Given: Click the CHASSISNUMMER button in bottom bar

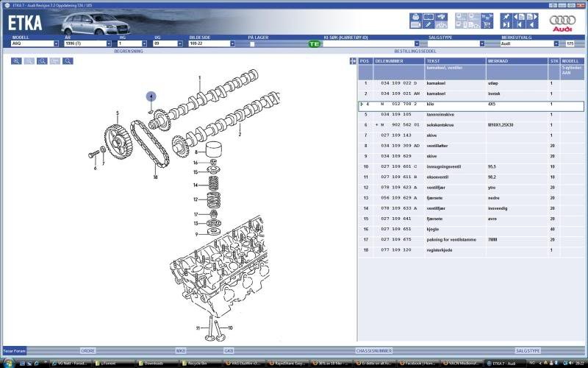Looking at the screenshot, I should point(373,351).
